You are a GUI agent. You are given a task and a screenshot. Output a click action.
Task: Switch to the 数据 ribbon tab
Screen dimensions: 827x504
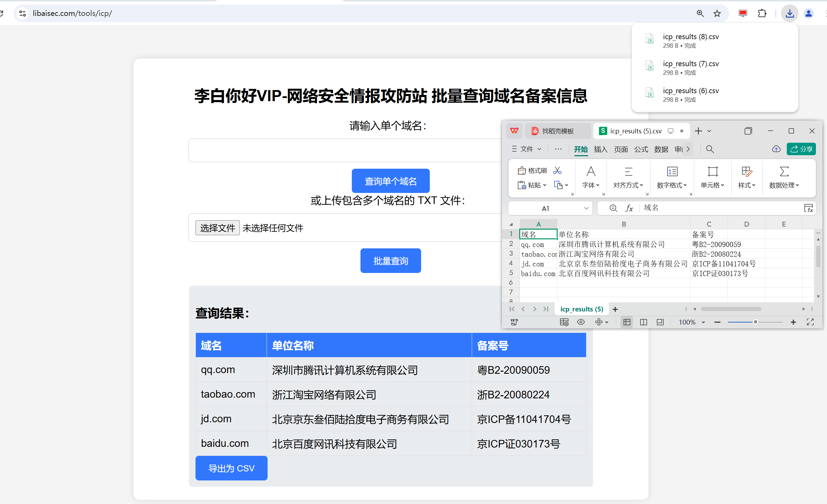click(661, 149)
